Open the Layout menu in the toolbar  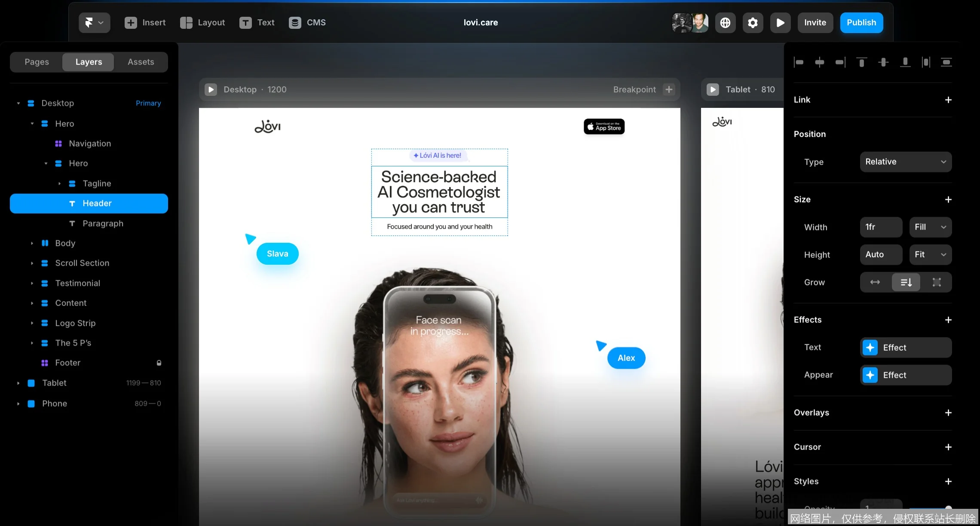pyautogui.click(x=202, y=22)
